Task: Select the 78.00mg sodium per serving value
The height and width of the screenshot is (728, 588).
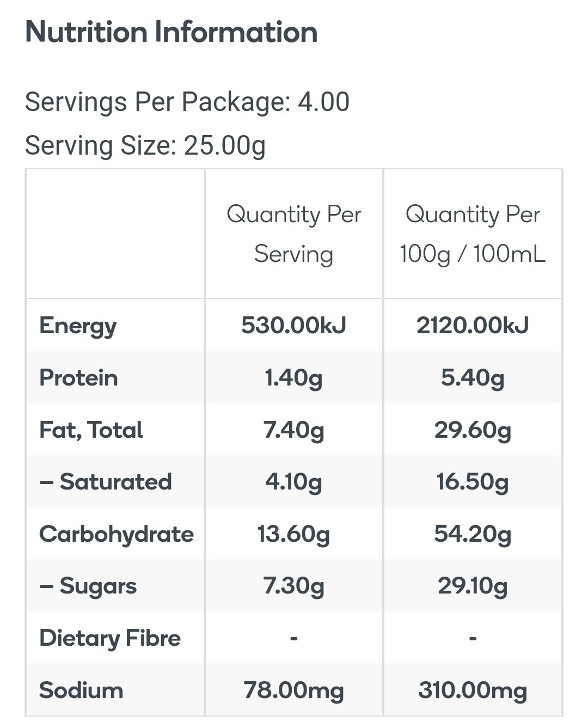Action: [x=294, y=690]
